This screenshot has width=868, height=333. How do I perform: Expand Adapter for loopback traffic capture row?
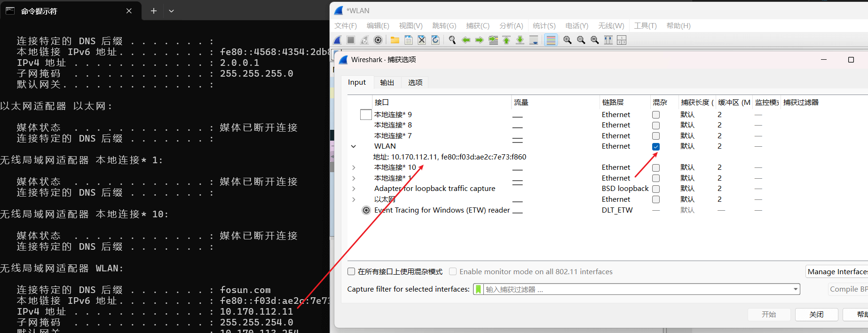(354, 189)
